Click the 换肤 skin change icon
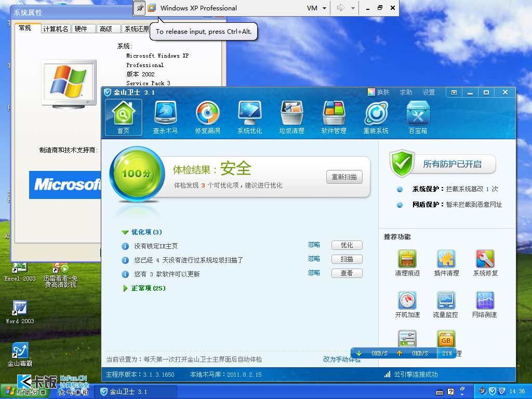Viewport: 532px width, 399px height. coord(371,92)
